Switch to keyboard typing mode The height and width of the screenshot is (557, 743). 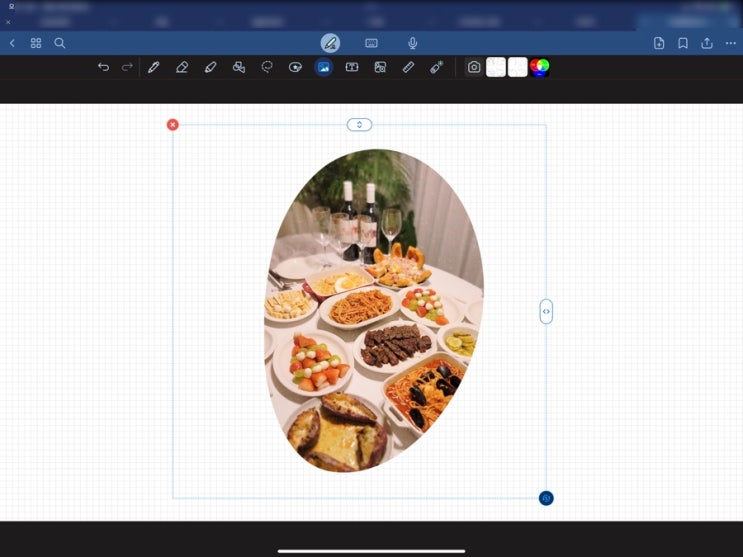(372, 43)
